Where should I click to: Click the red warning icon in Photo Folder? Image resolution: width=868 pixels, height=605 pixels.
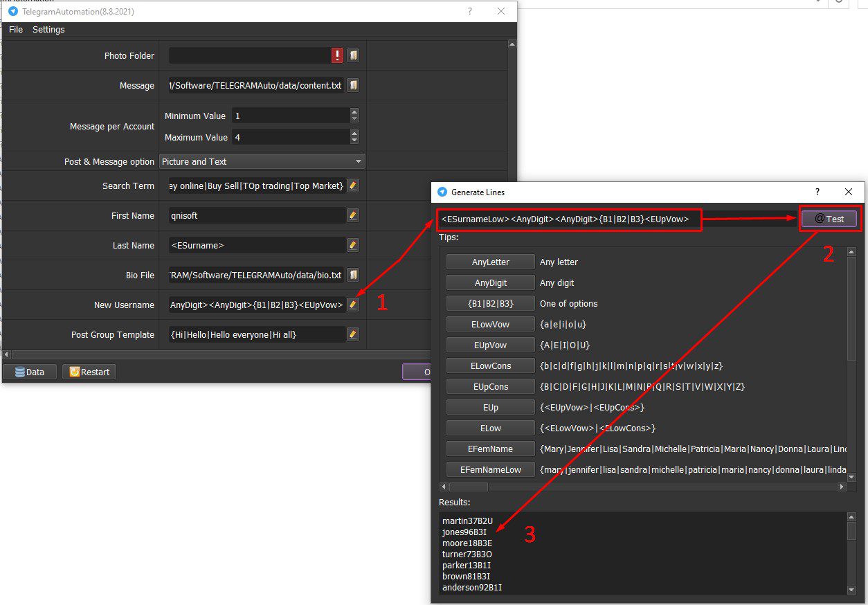(337, 55)
